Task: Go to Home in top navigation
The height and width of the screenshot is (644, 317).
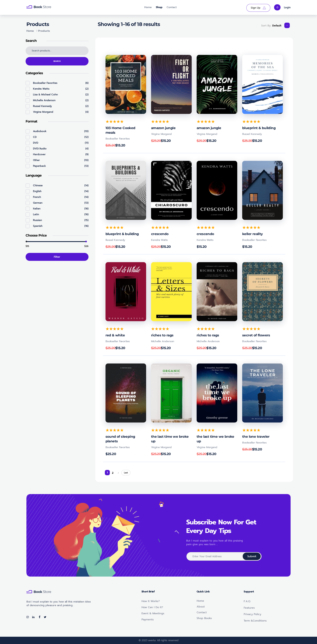Action: tap(148, 7)
